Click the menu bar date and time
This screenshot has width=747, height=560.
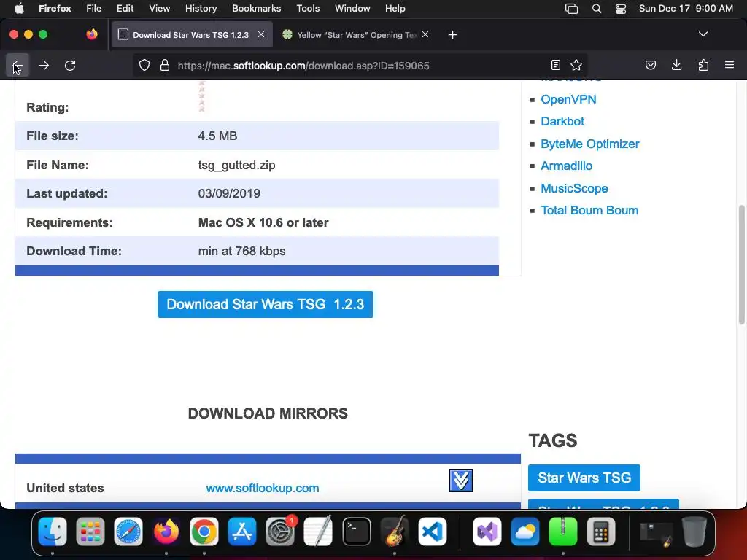(686, 9)
